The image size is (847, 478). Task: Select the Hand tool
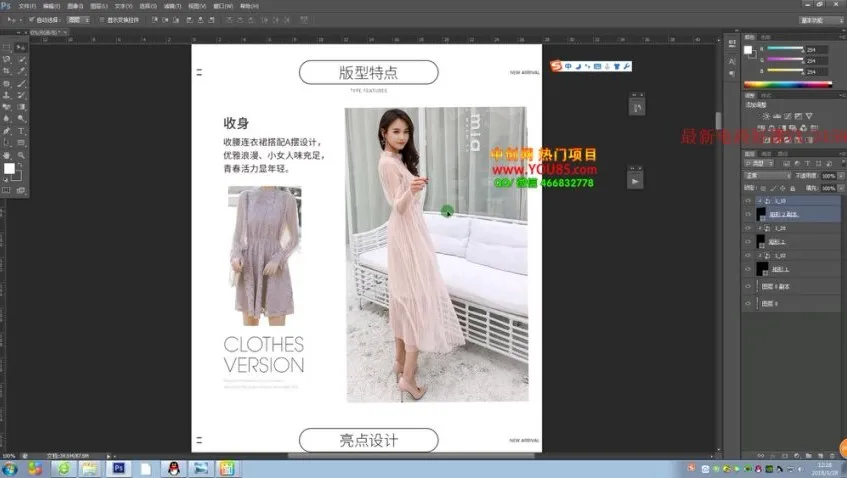8,155
